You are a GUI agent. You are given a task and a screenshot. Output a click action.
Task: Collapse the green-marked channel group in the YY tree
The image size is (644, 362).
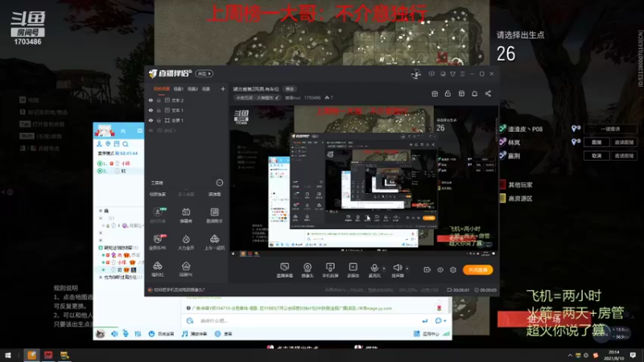tap(101, 248)
